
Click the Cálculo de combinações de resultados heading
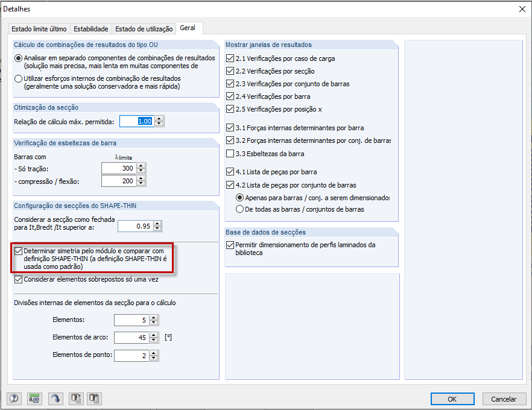click(x=86, y=45)
